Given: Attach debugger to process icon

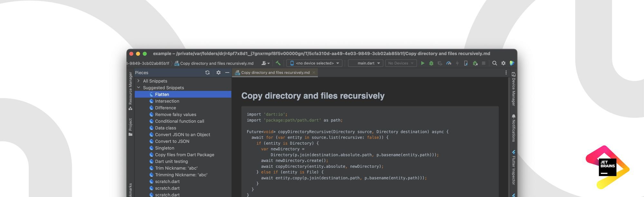Looking at the screenshot, I should pyautogui.click(x=475, y=63).
